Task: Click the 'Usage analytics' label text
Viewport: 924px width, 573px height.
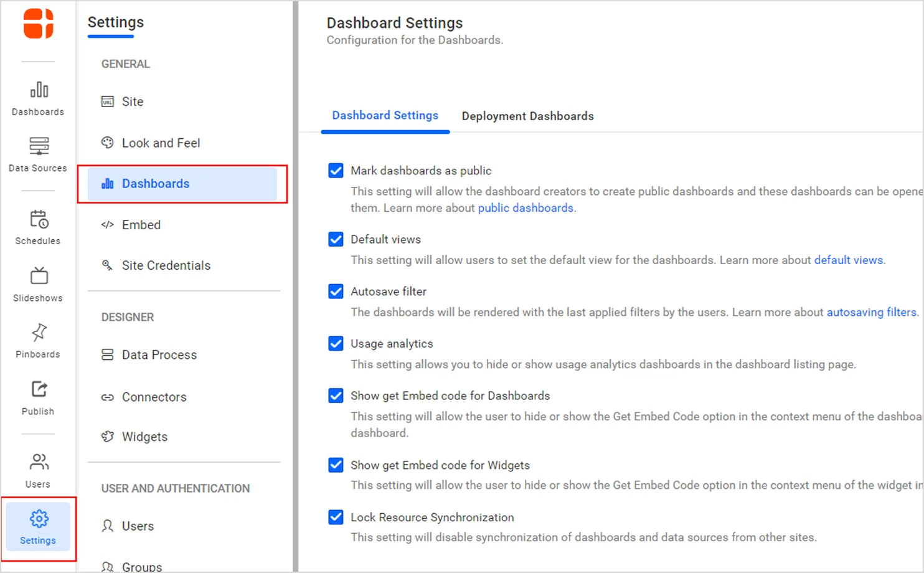Action: point(392,343)
